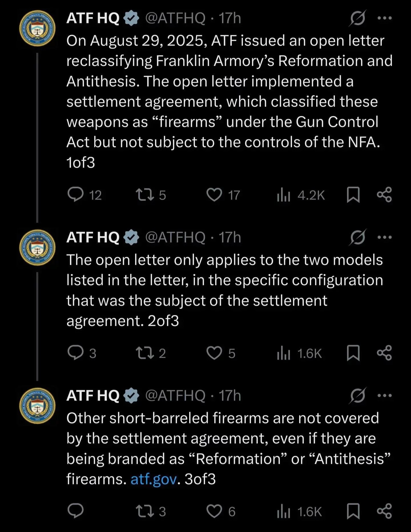Bookmark the second tweet (2of3)
Image resolution: width=411 pixels, height=532 pixels.
coord(353,353)
